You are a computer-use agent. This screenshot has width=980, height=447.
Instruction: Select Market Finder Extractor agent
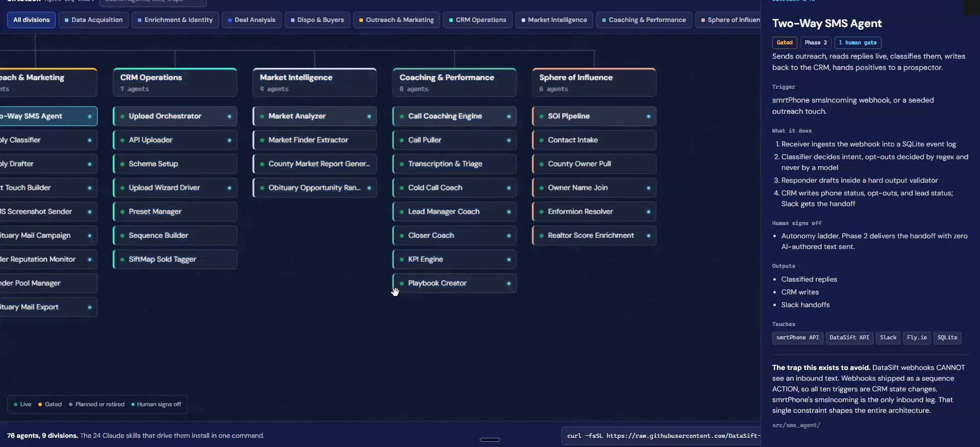pyautogui.click(x=315, y=140)
